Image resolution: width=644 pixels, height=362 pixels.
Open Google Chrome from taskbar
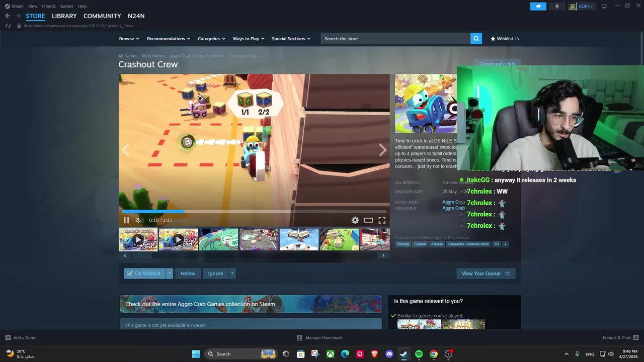point(433,354)
